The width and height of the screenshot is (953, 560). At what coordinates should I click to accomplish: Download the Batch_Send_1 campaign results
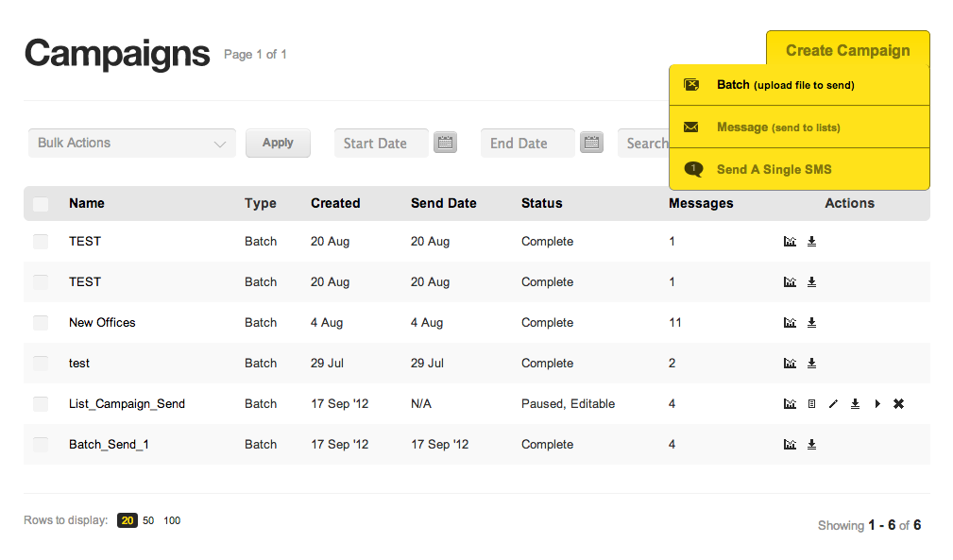[811, 445]
